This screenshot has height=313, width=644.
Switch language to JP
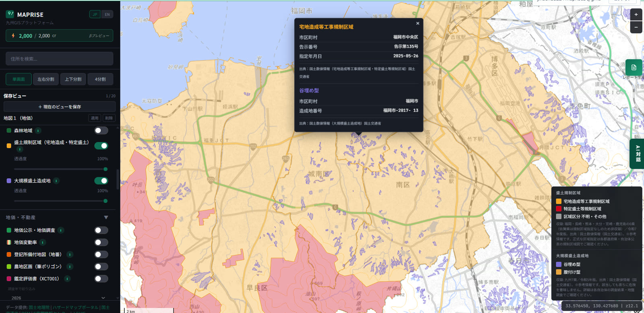pyautogui.click(x=95, y=14)
